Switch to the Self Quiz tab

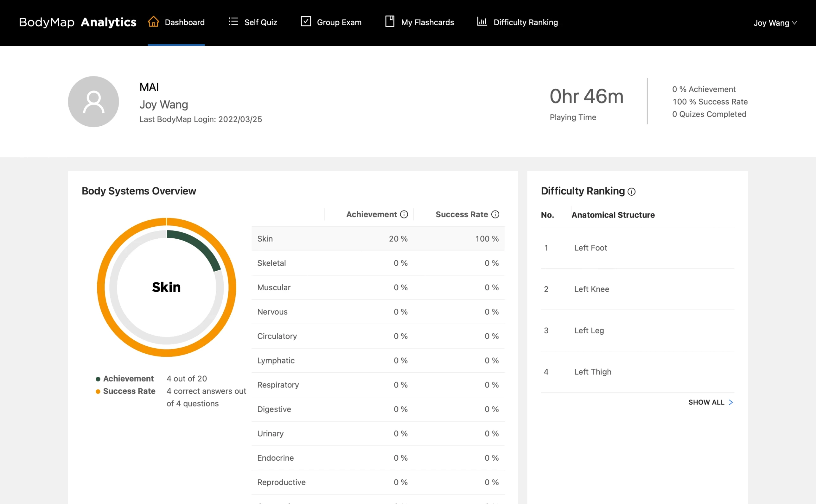[x=253, y=22]
